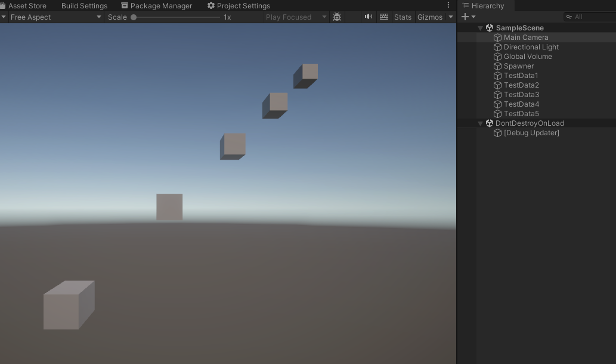Click the Spawner GameObject icon

[497, 66]
